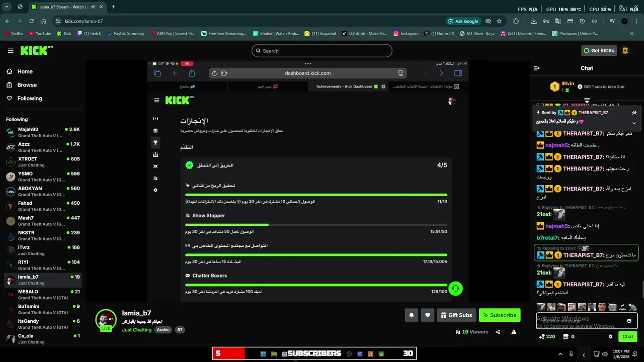
Task: Go to Kick logo homepage
Action: (37, 50)
